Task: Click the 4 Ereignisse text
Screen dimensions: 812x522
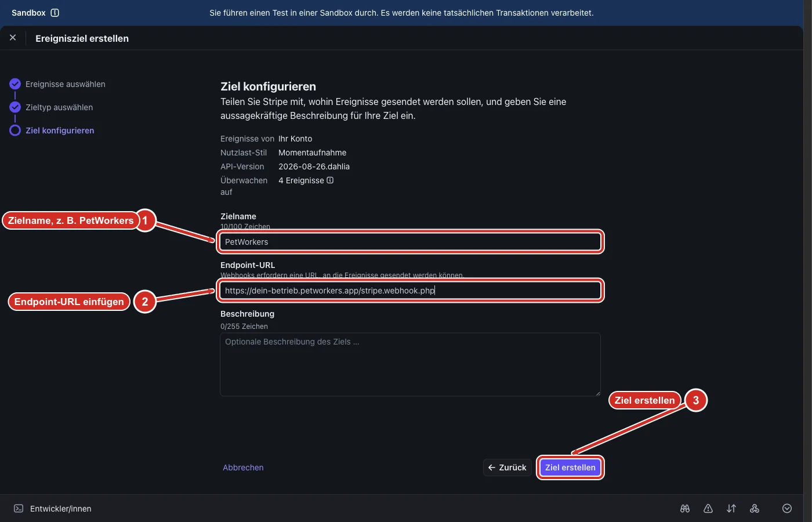Action: [301, 180]
